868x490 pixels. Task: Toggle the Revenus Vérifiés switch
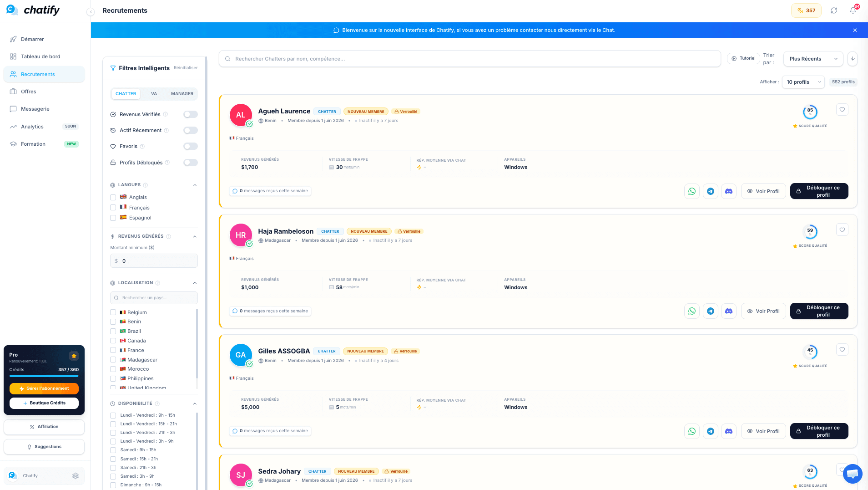(191, 114)
